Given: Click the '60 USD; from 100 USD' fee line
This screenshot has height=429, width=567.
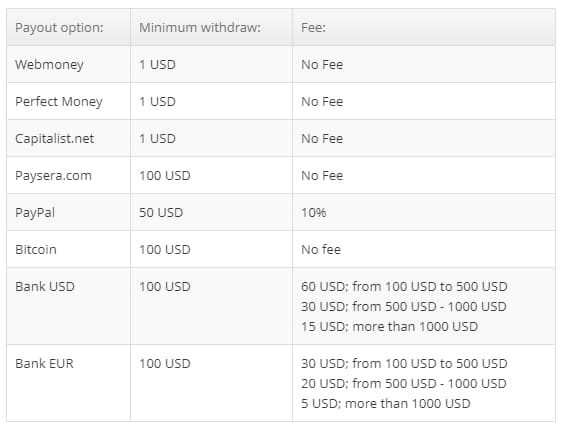Looking at the screenshot, I should point(404,286).
